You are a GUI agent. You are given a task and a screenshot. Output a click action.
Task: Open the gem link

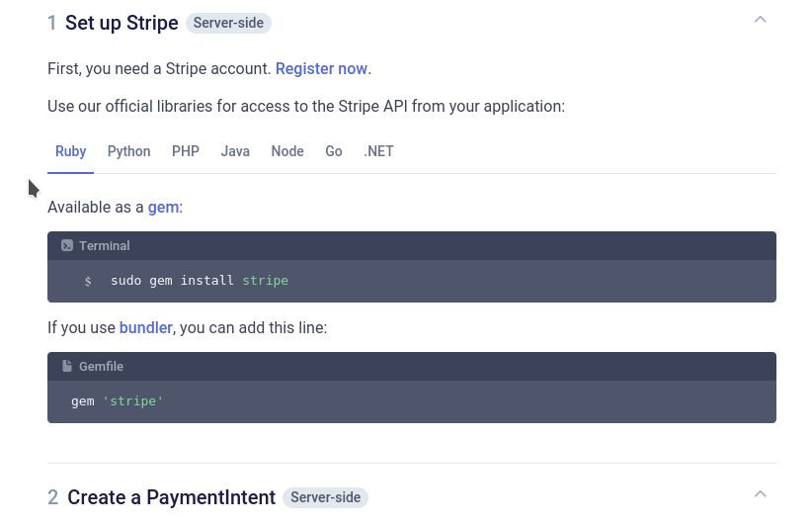click(163, 208)
